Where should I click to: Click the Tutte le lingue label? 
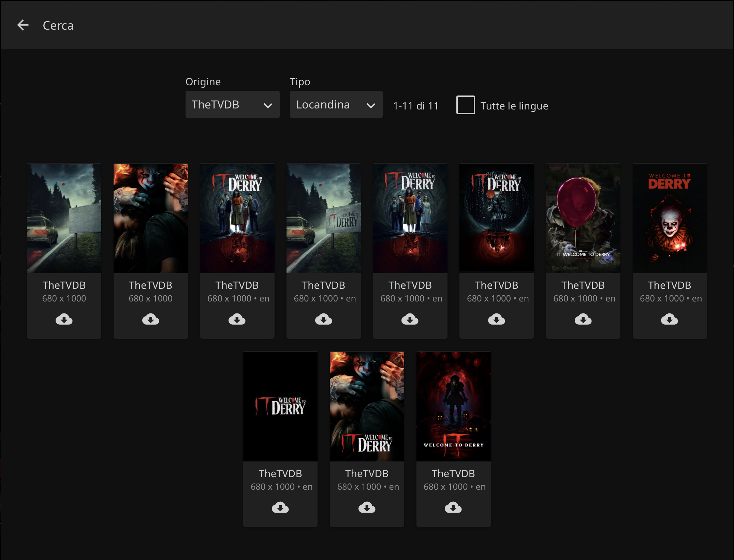[x=514, y=106]
